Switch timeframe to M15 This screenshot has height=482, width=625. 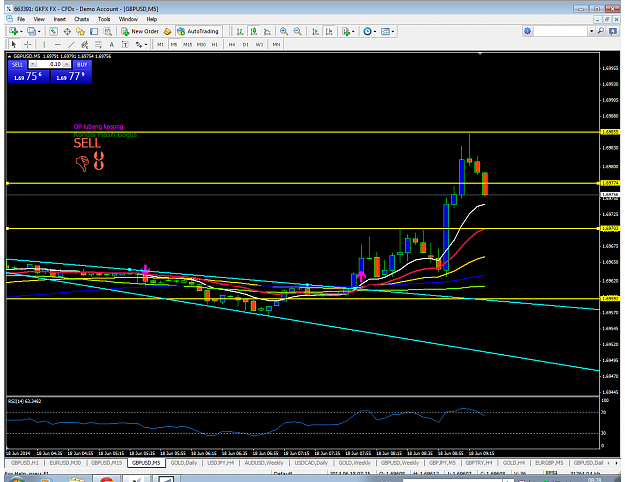(187, 45)
